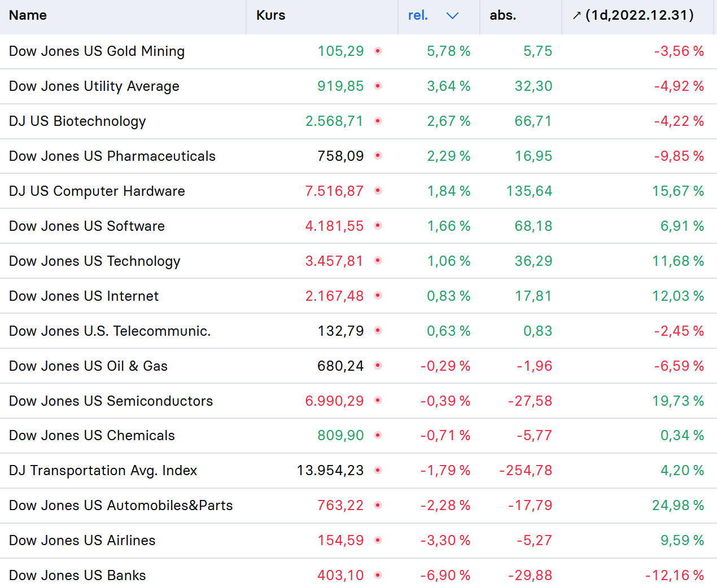The height and width of the screenshot is (588, 717).
Task: Select the Software price 4.181,55
Action: click(335, 226)
